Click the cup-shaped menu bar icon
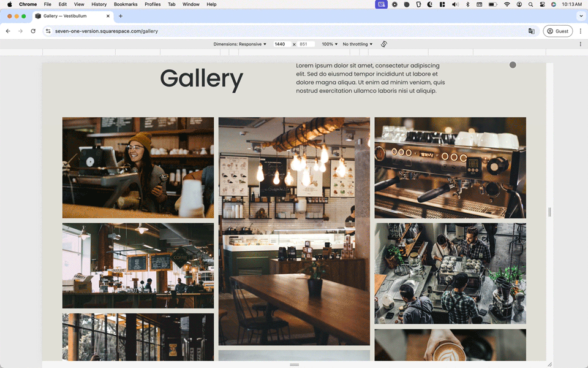588x368 pixels. 418,4
